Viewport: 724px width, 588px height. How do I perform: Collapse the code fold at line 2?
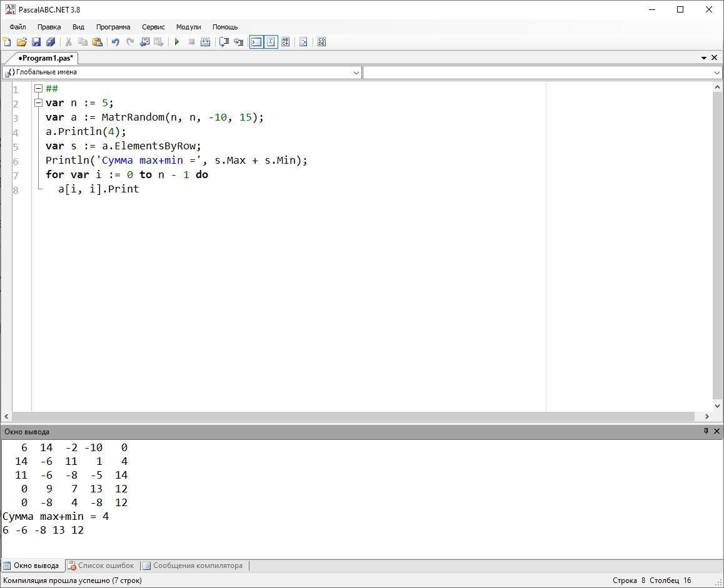tap(39, 103)
